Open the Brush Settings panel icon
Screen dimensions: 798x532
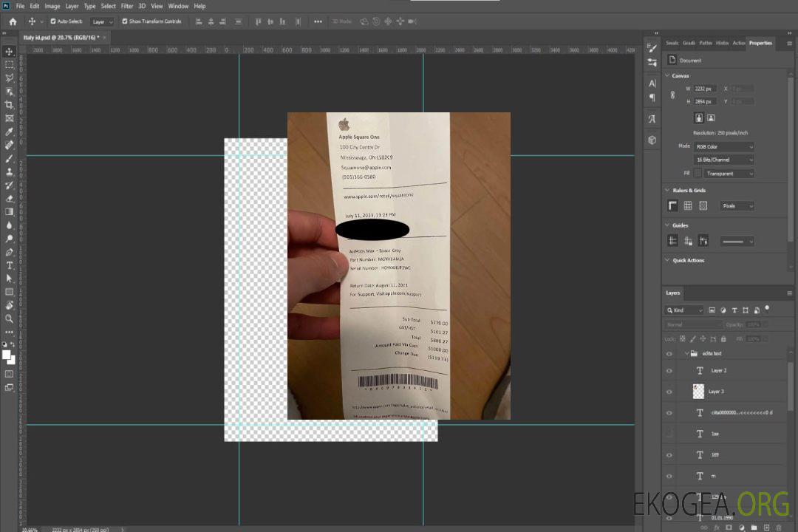(652, 48)
